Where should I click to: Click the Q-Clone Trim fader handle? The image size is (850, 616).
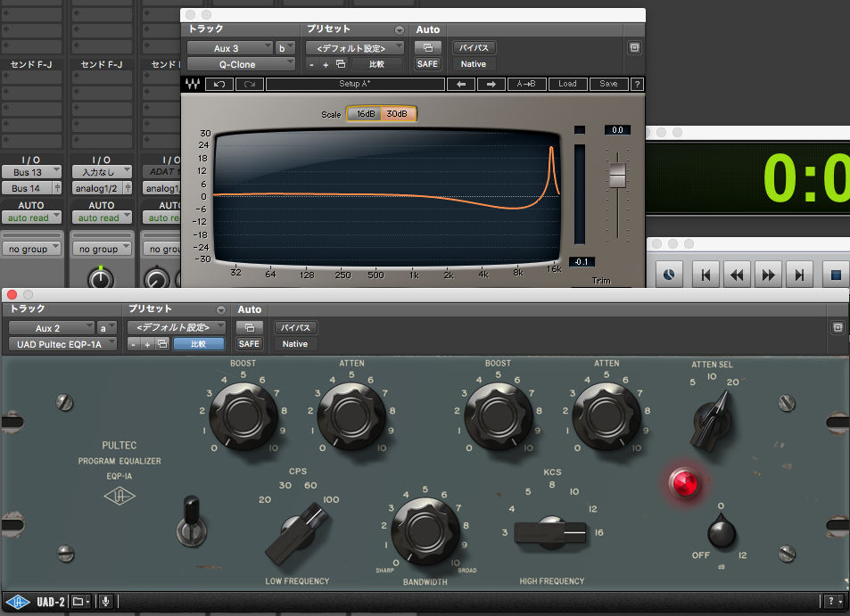click(x=617, y=175)
